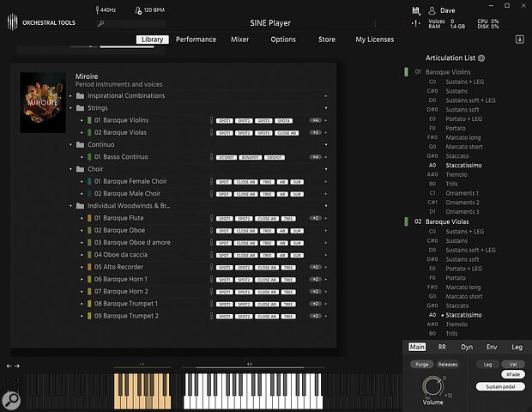Open the My Licenses tab
This screenshot has height=412, width=532.
[x=375, y=39]
